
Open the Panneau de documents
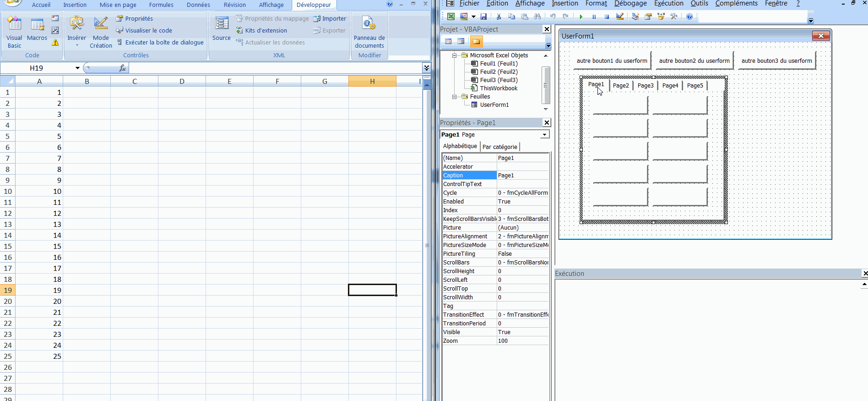pos(369,32)
